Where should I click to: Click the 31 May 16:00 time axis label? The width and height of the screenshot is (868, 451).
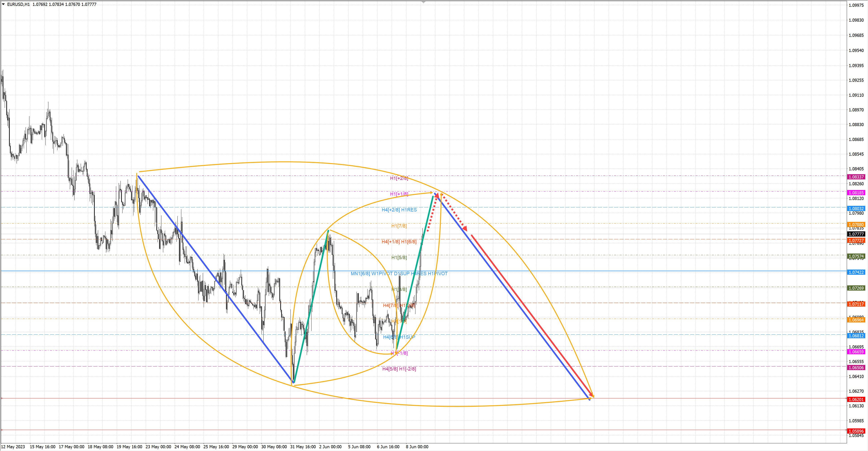coord(303,447)
